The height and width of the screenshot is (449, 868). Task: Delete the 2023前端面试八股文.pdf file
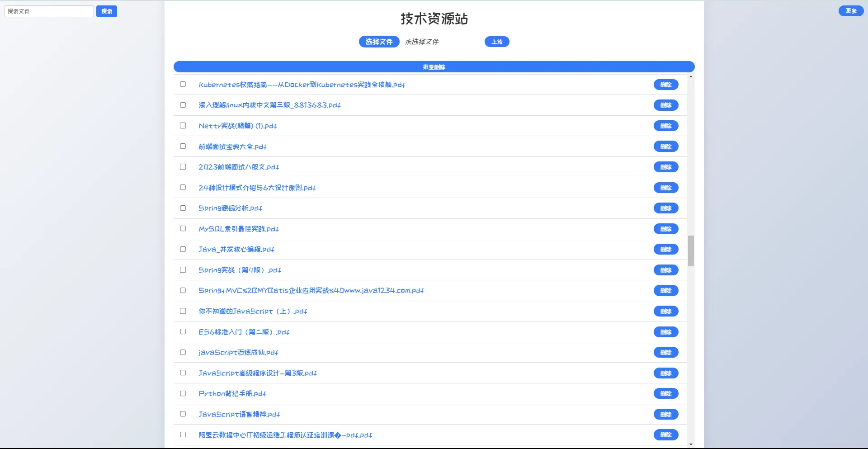pos(665,167)
